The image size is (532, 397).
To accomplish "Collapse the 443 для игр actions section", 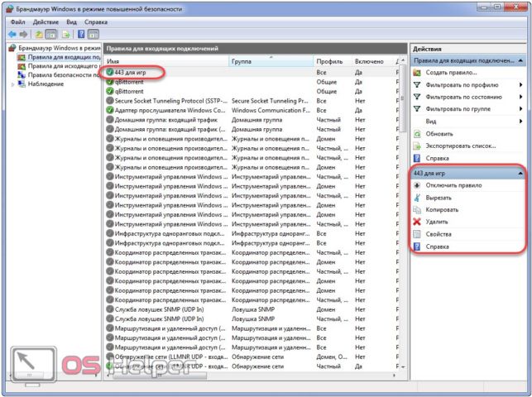I will click(520, 174).
